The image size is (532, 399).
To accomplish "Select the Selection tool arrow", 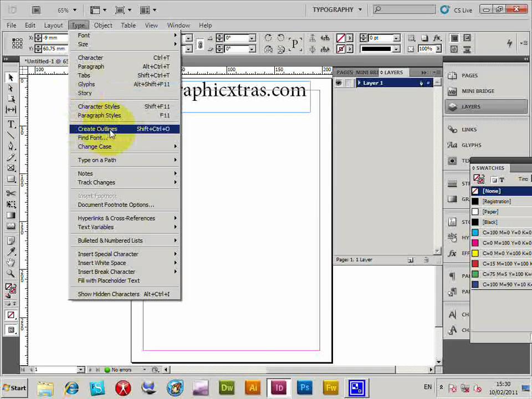I will coord(11,78).
